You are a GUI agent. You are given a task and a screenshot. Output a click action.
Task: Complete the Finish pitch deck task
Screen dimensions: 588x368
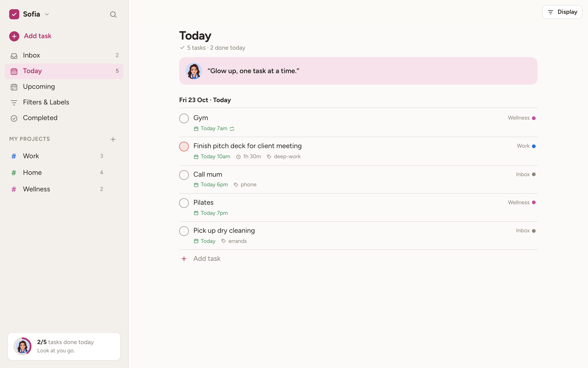point(184,147)
